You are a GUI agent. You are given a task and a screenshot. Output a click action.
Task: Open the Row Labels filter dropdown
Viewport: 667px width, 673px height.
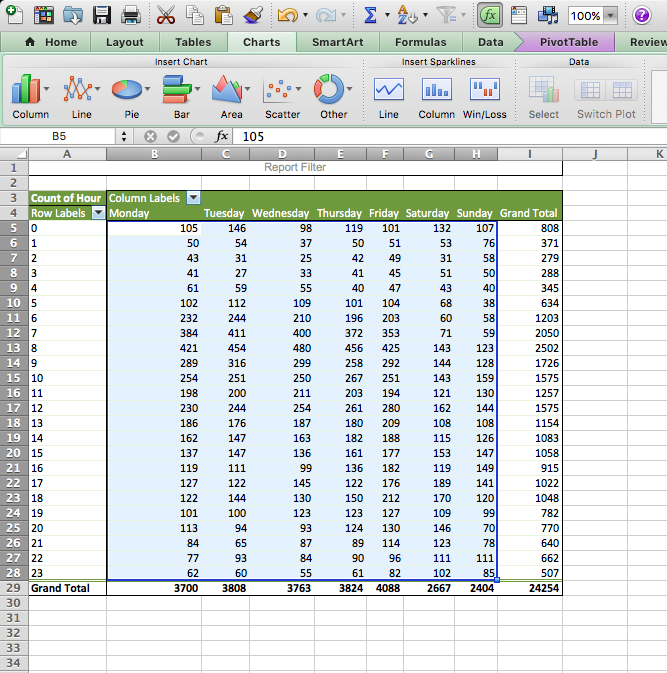[99, 213]
